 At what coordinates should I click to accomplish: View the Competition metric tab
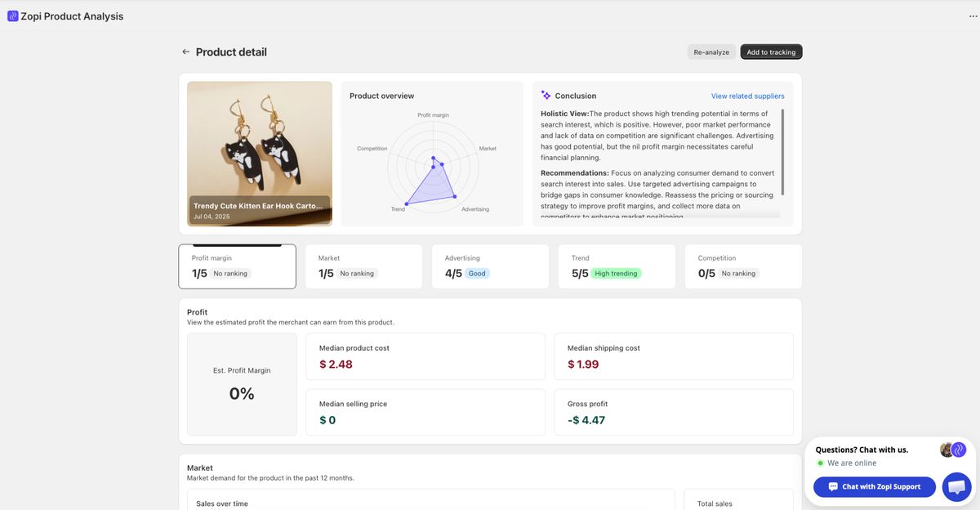pos(743,266)
